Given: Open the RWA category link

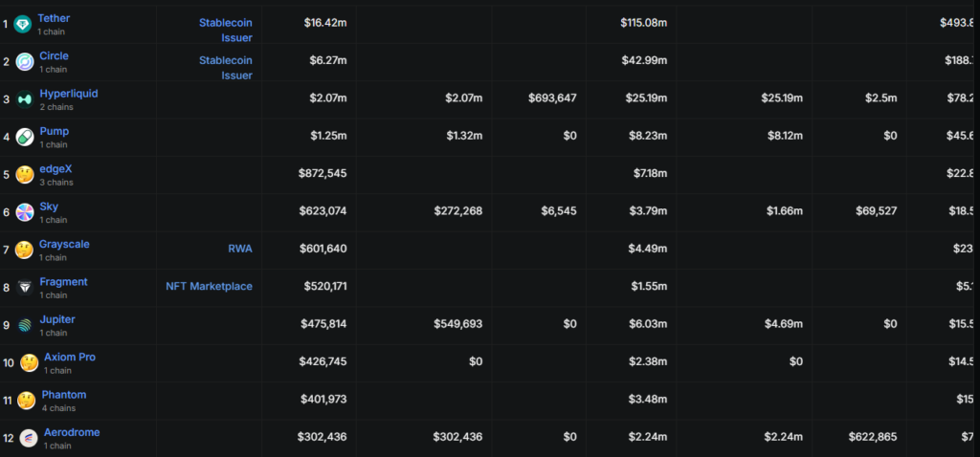Looking at the screenshot, I should point(239,249).
